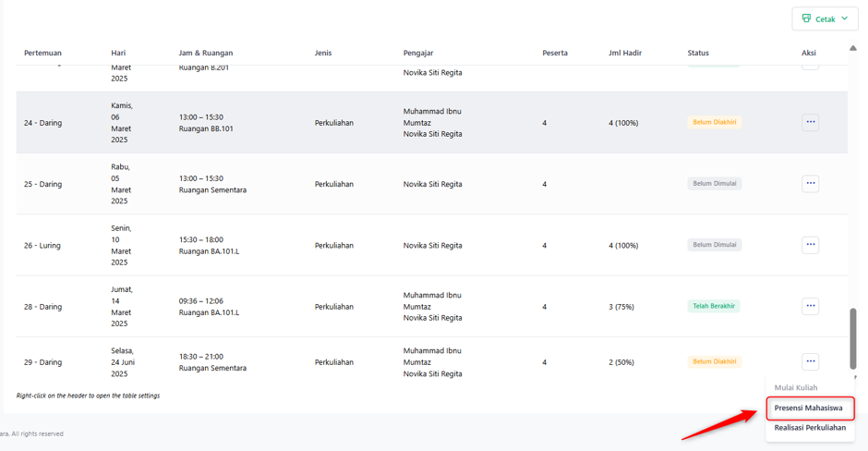Image resolution: width=868 pixels, height=451 pixels.
Task: Choose Realisasi Perkuliahan from the menu
Action: pyautogui.click(x=810, y=428)
